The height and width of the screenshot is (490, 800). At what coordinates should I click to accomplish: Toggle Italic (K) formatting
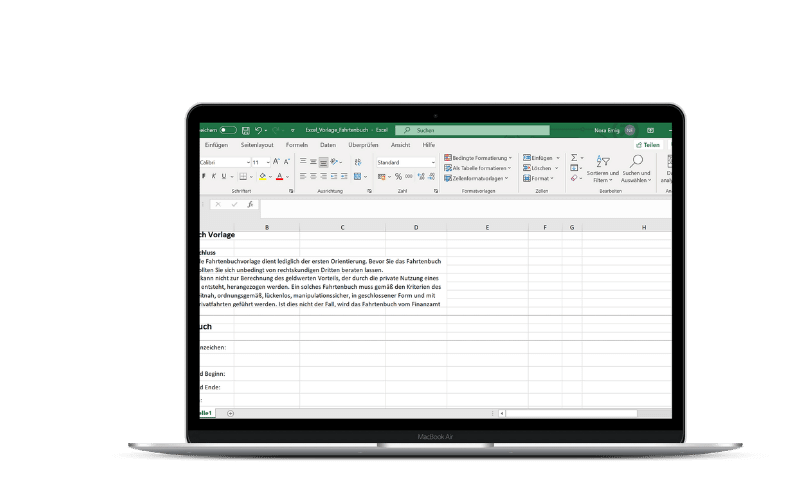click(x=214, y=176)
